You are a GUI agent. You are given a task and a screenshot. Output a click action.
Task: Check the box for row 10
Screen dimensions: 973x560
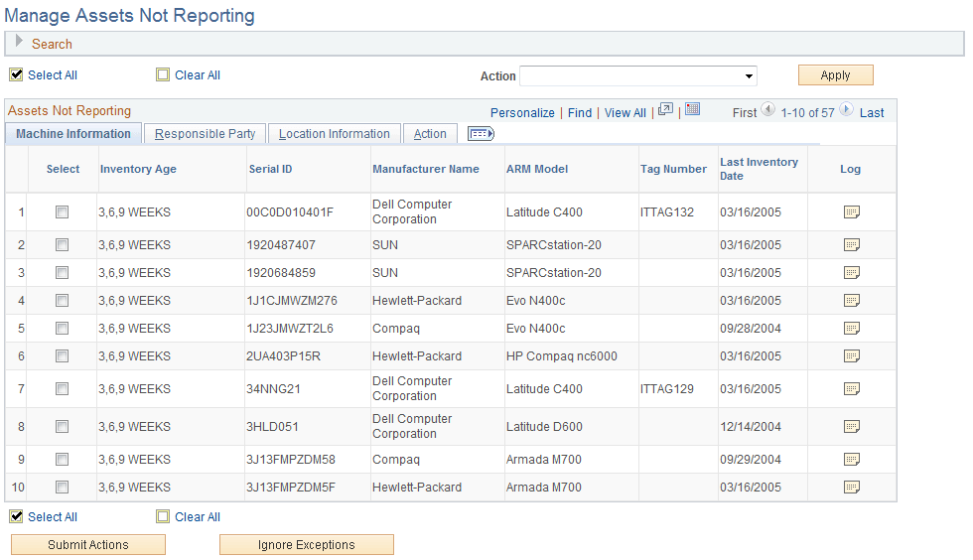coord(62,488)
